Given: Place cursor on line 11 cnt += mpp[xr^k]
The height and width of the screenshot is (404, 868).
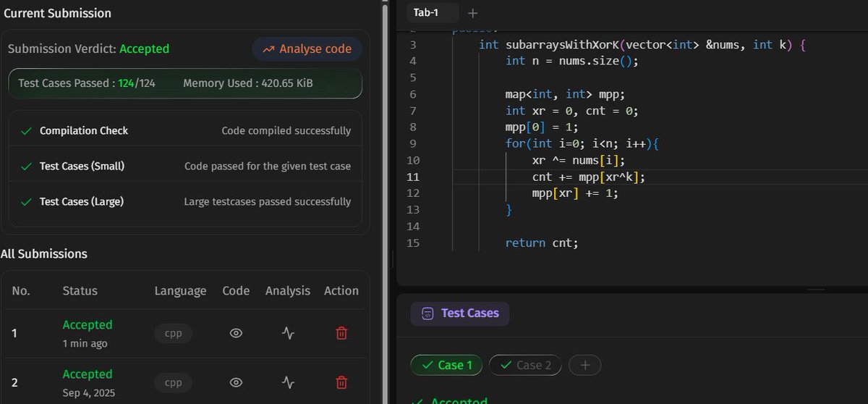Looking at the screenshot, I should pyautogui.click(x=588, y=177).
